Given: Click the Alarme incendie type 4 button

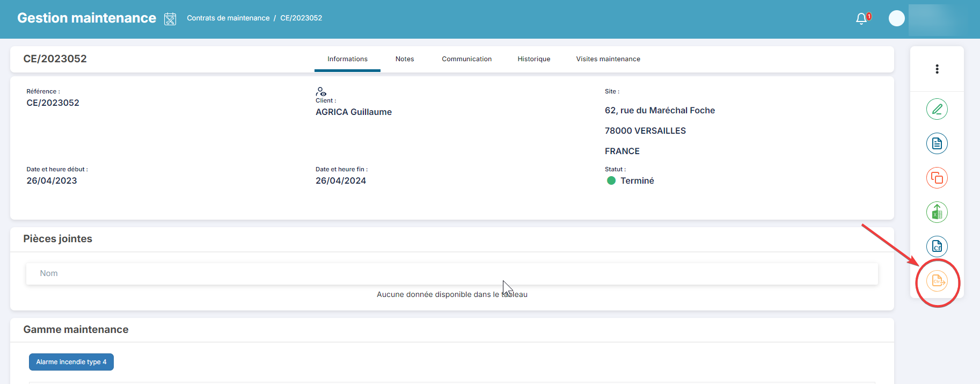Looking at the screenshot, I should 71,362.
